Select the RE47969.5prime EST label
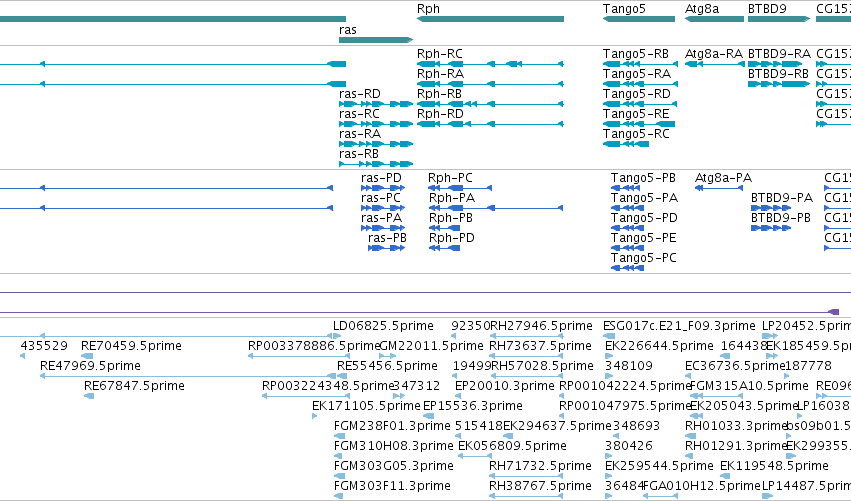This screenshot has width=851, height=501. 90,366
